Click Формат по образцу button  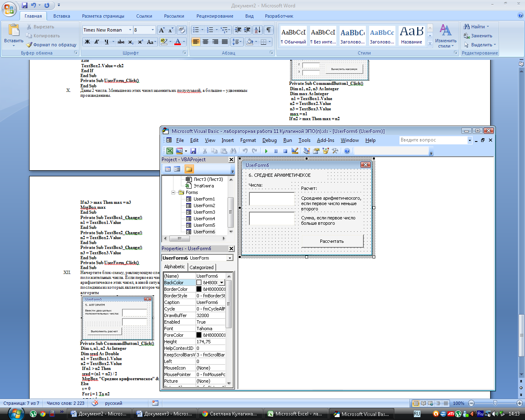pos(52,45)
